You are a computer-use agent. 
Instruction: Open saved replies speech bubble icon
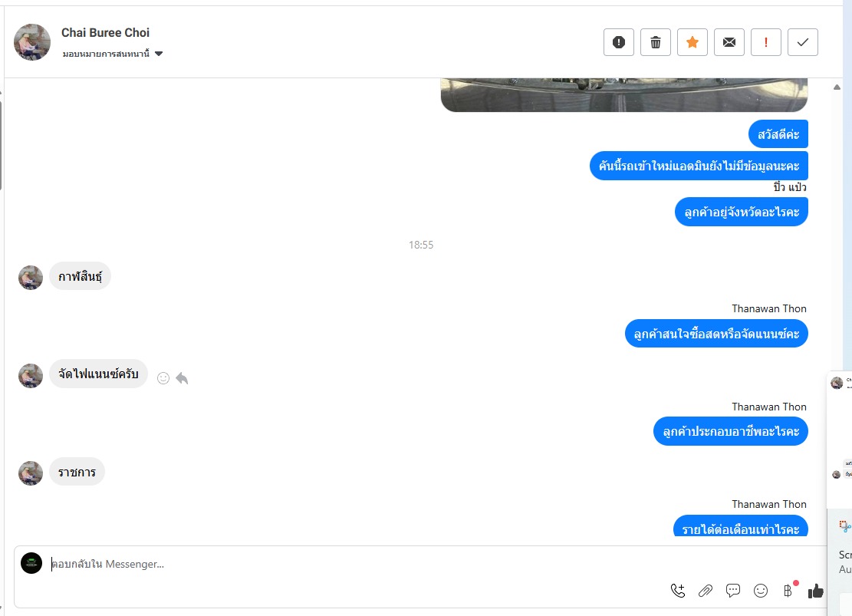(733, 591)
